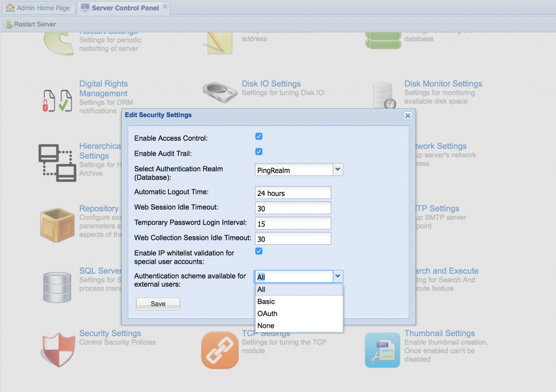The image size is (556, 392).
Task: Click the Automatic Logout Time field
Action: click(293, 193)
